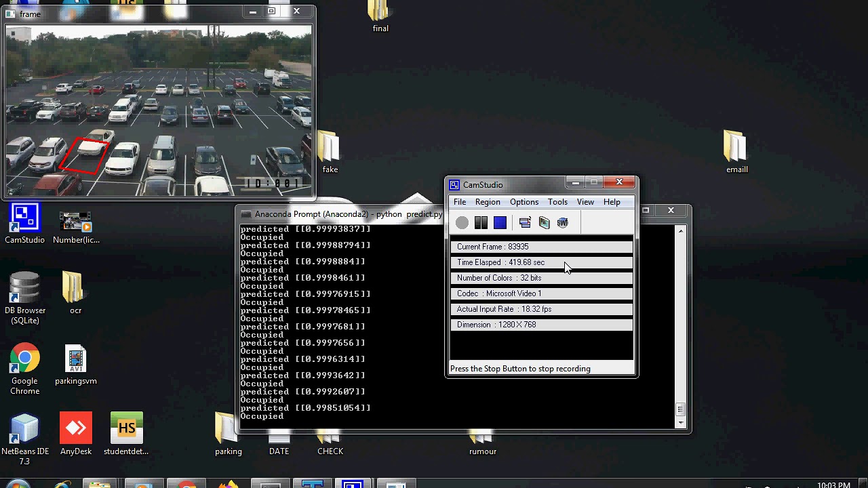The height and width of the screenshot is (488, 868).
Task: Click the frame window title icon
Action: [x=11, y=14]
